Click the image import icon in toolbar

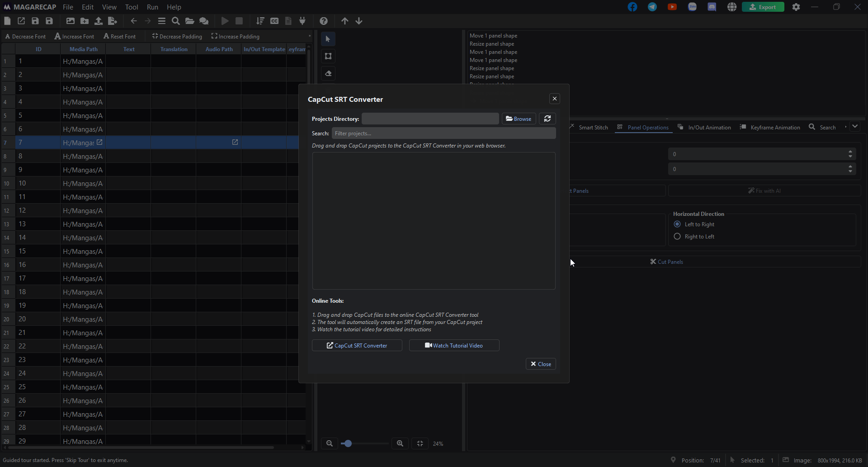(71, 21)
